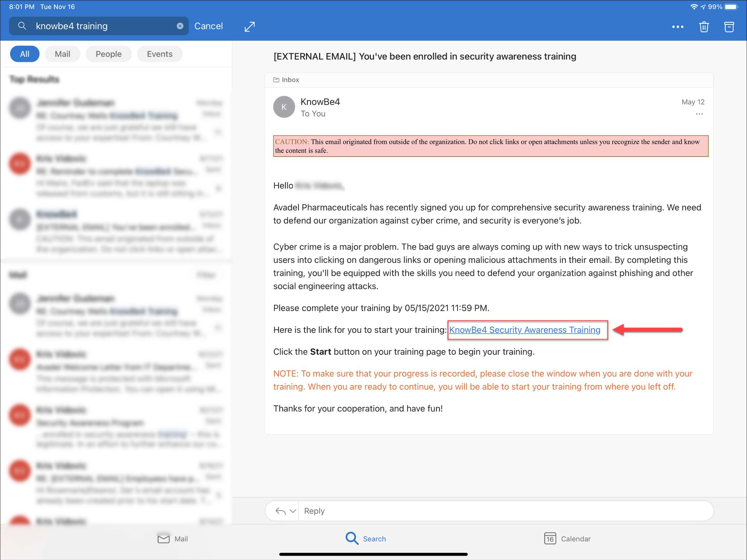Open the Filter option in Mail section
The height and width of the screenshot is (560, 747).
(206, 275)
